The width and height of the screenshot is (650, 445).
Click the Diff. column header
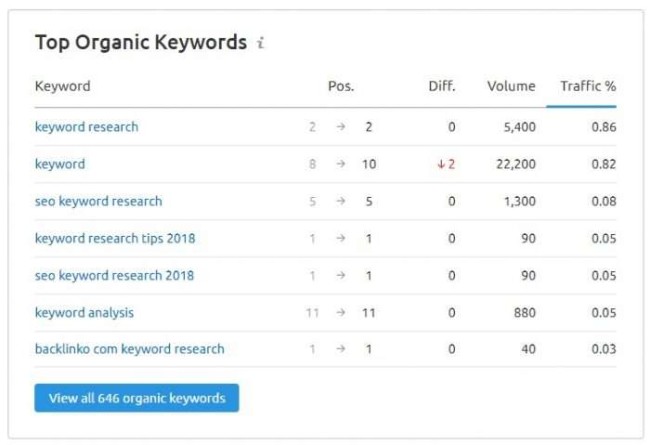442,86
